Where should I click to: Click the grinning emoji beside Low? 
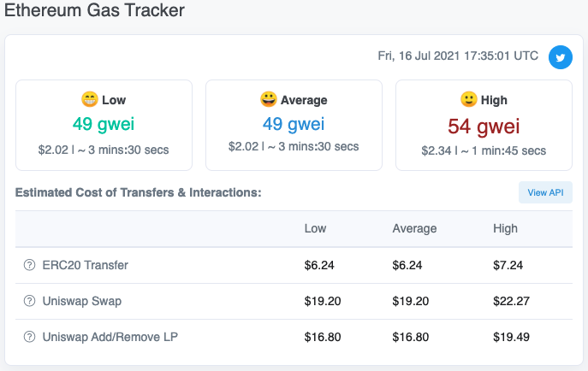tap(90, 99)
